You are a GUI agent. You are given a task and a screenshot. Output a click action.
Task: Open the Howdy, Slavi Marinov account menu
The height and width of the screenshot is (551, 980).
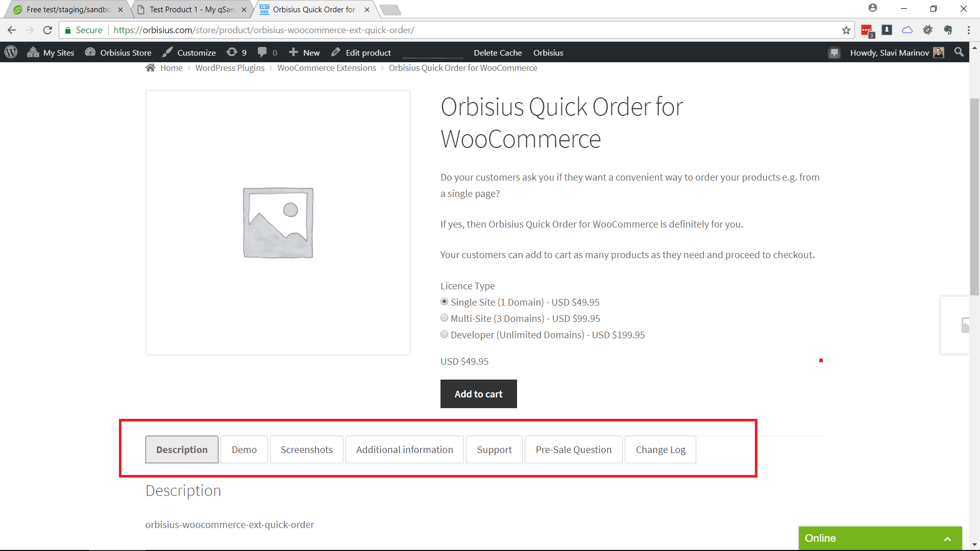point(897,53)
